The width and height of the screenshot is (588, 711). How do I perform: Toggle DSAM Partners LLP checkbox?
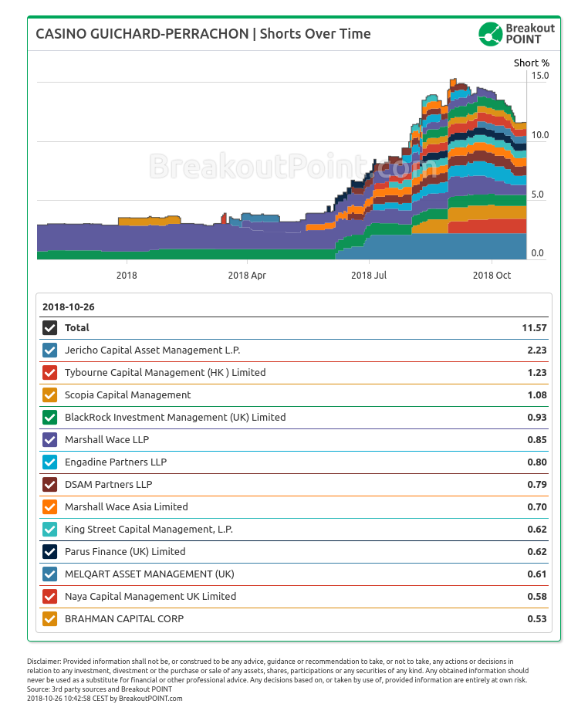(50, 485)
